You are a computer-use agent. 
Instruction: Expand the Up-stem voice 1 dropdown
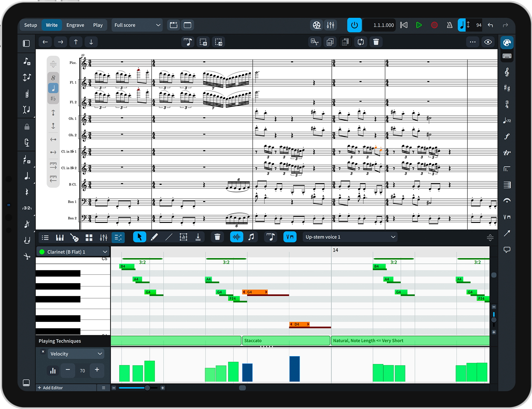[350, 237]
